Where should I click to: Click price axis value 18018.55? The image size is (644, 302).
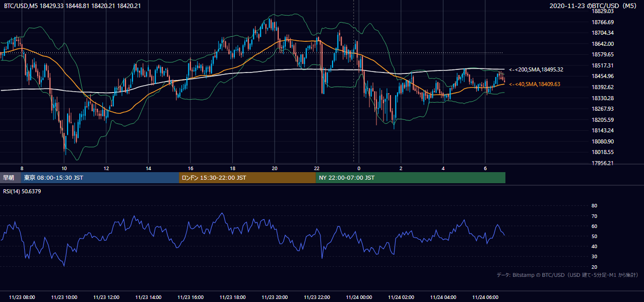[x=603, y=152]
